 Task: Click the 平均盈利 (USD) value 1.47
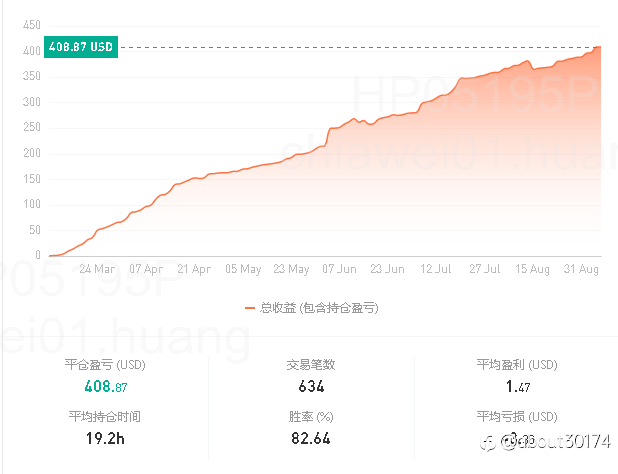click(517, 386)
